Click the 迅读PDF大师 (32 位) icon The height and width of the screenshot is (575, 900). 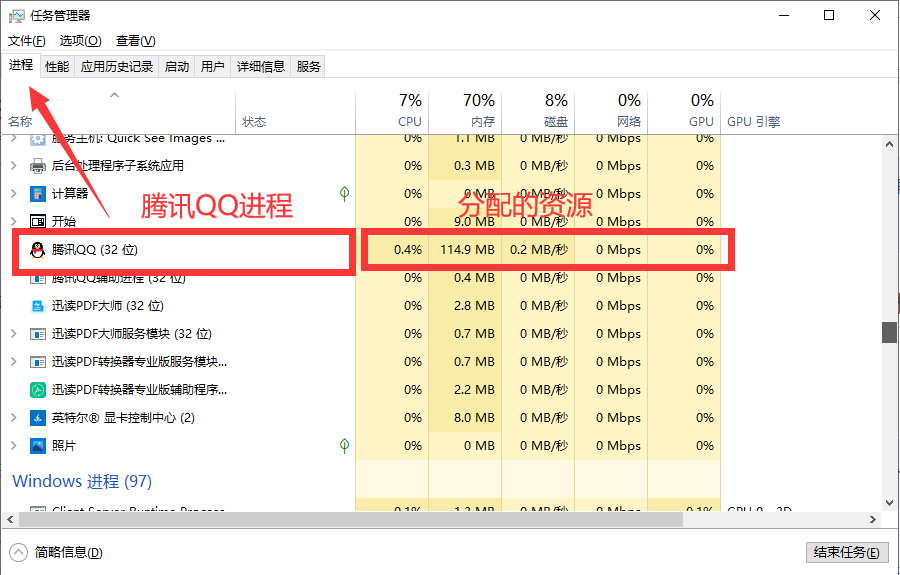(x=38, y=306)
